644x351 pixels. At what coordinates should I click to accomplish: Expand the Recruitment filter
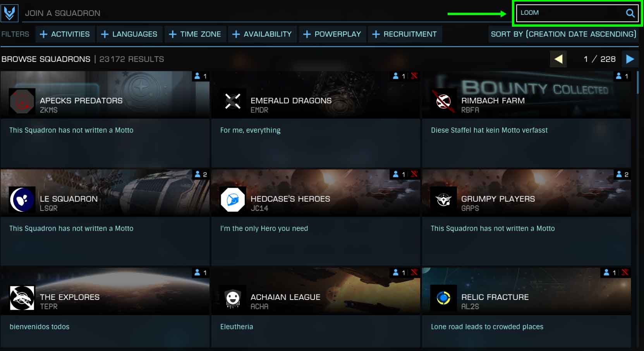click(404, 34)
